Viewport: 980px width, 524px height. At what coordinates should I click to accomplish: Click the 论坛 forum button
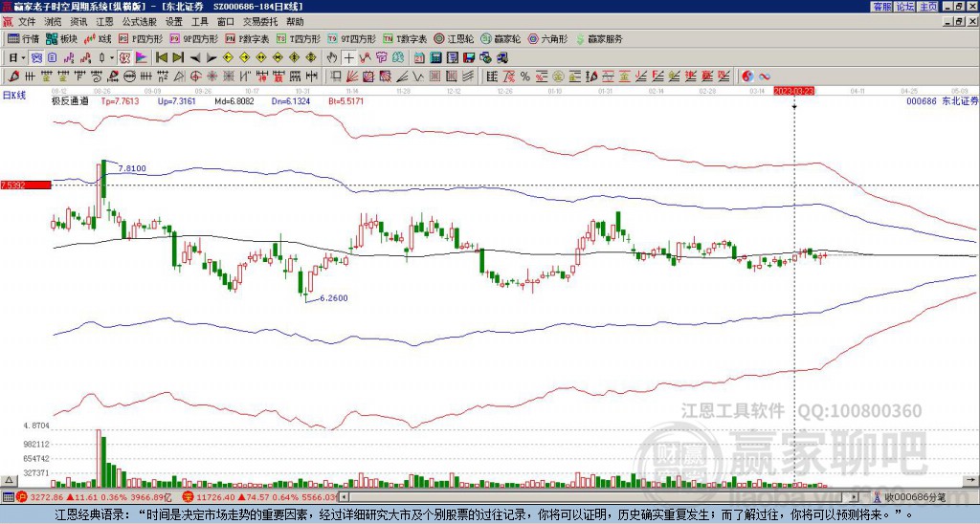(x=904, y=7)
